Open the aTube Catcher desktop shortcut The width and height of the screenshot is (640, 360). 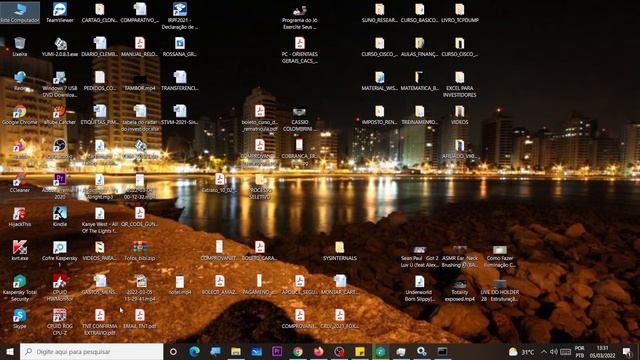[x=60, y=115]
